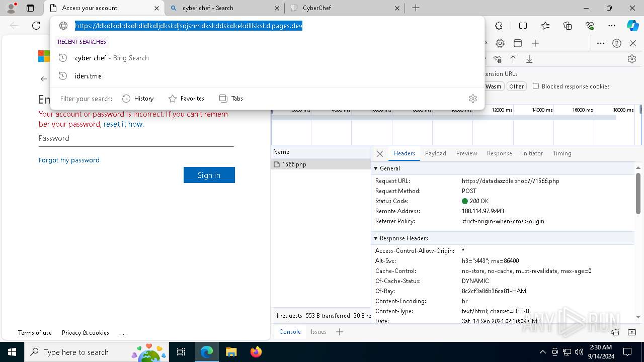
Task: Open the Response tab
Action: (499, 153)
